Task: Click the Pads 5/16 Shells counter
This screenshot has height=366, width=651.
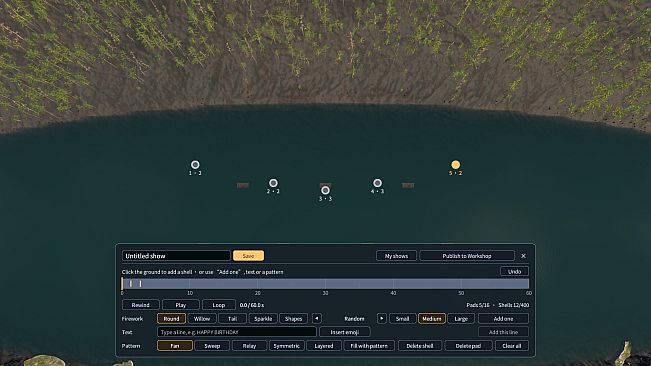Action: pyautogui.click(x=497, y=305)
